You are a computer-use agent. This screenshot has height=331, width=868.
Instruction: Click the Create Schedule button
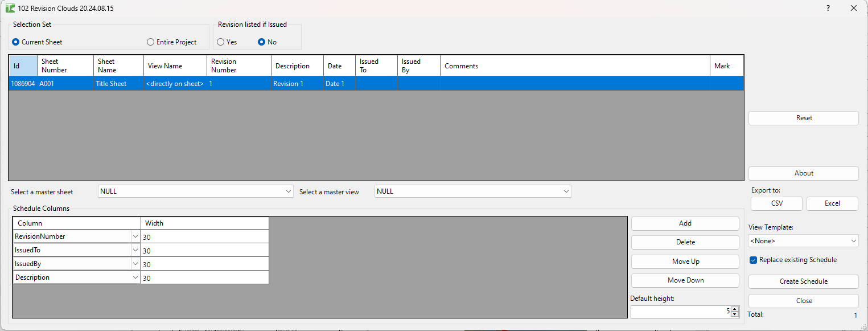(x=803, y=281)
